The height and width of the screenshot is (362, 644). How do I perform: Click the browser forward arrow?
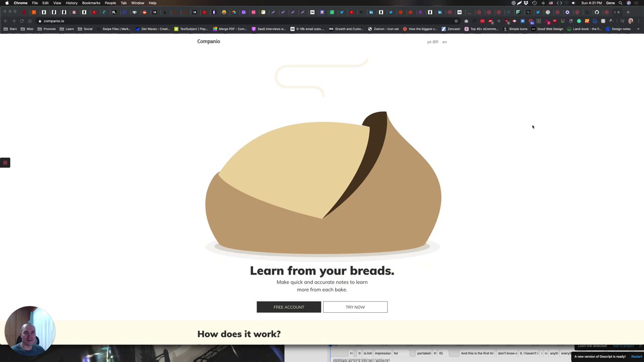coord(14,21)
